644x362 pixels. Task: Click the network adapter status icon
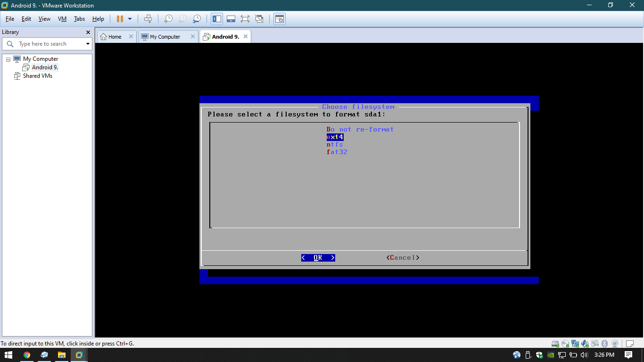pos(575,344)
